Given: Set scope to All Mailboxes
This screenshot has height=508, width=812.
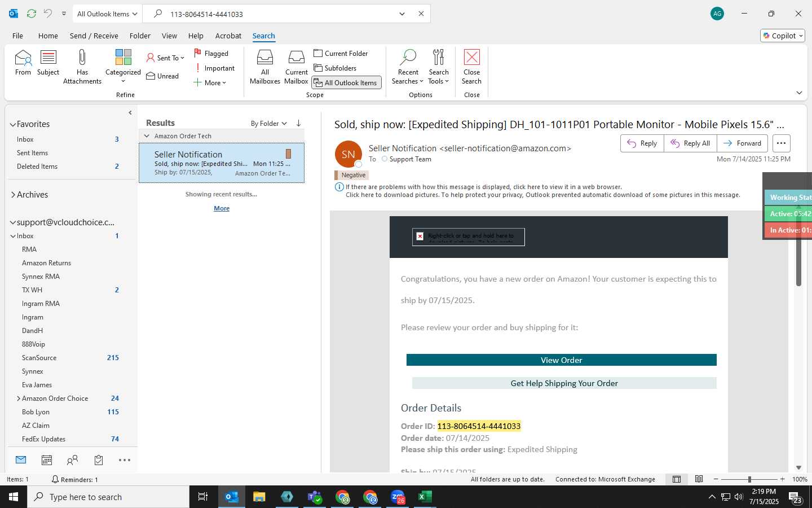Looking at the screenshot, I should coord(265,67).
